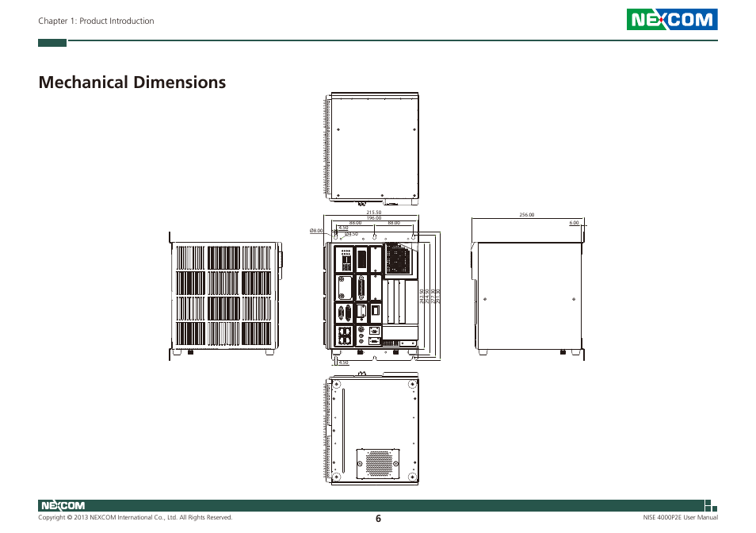Click the right side view drawing

[x=528, y=295]
